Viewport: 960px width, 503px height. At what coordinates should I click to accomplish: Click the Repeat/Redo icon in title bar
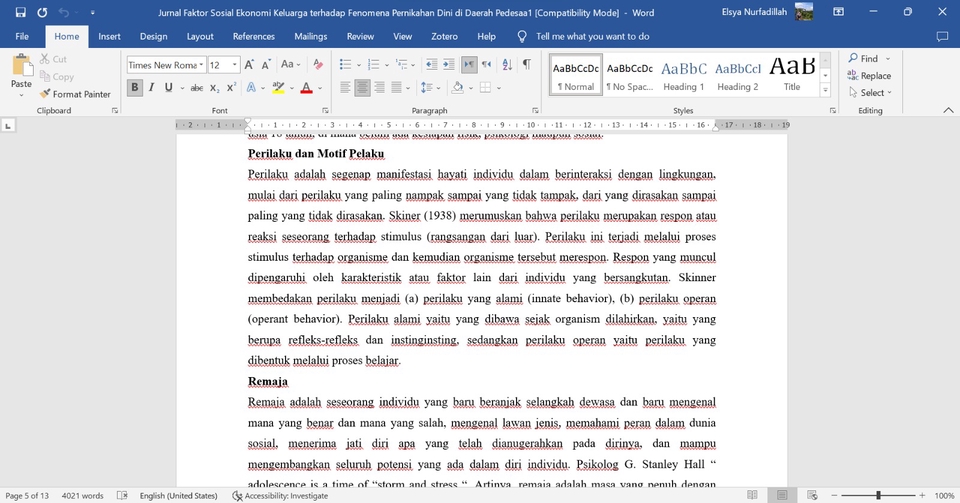(42, 12)
